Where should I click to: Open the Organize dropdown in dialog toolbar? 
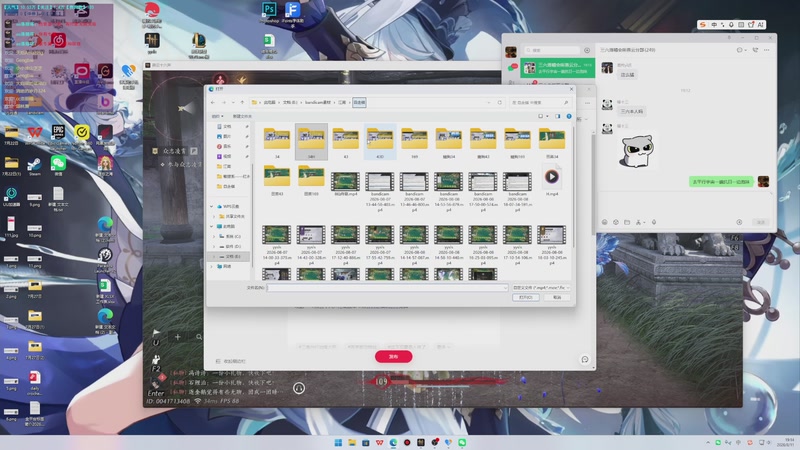point(217,116)
